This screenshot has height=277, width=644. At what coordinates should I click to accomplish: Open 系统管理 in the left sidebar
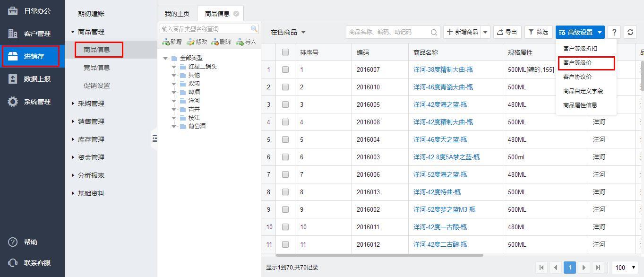(x=37, y=102)
